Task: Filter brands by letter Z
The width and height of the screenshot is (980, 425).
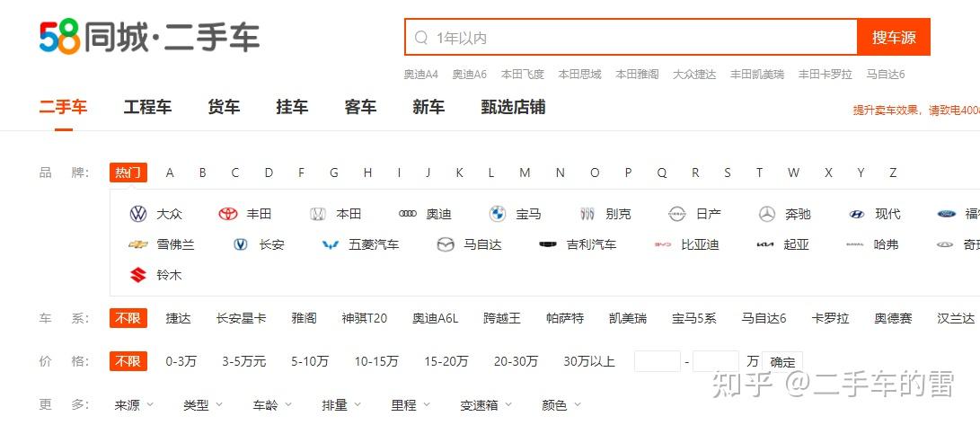Action: [x=893, y=173]
